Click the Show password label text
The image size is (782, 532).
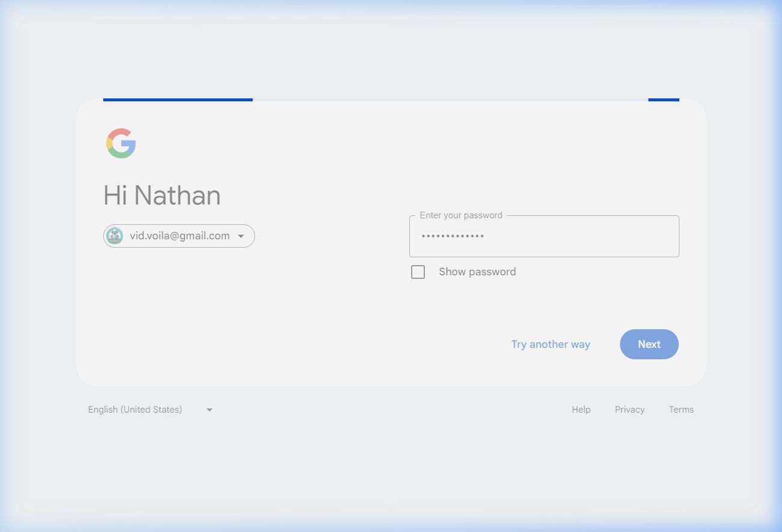[477, 272]
